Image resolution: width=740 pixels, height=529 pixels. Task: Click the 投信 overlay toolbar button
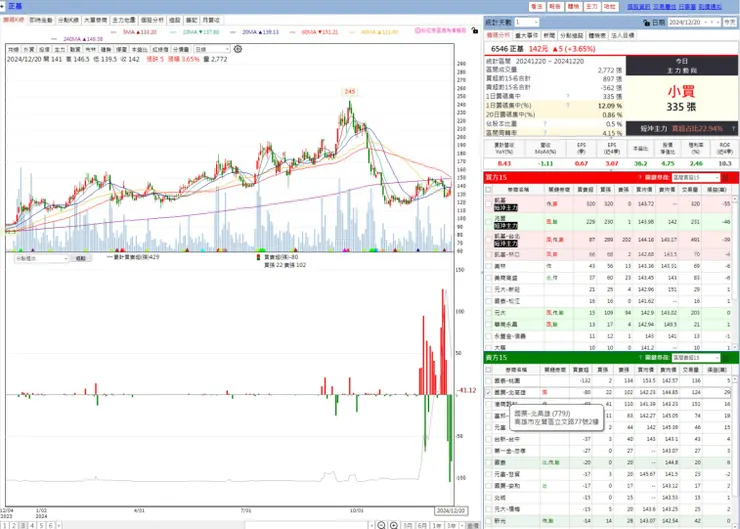coord(44,49)
